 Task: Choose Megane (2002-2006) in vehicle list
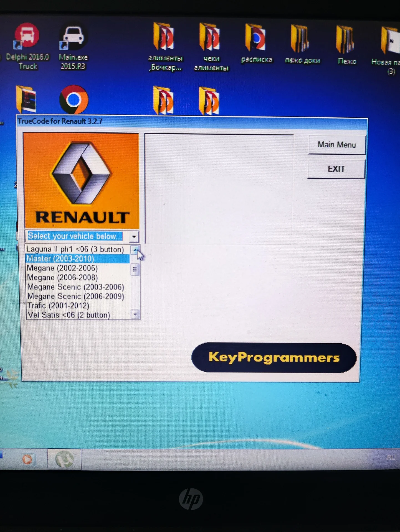(78, 268)
